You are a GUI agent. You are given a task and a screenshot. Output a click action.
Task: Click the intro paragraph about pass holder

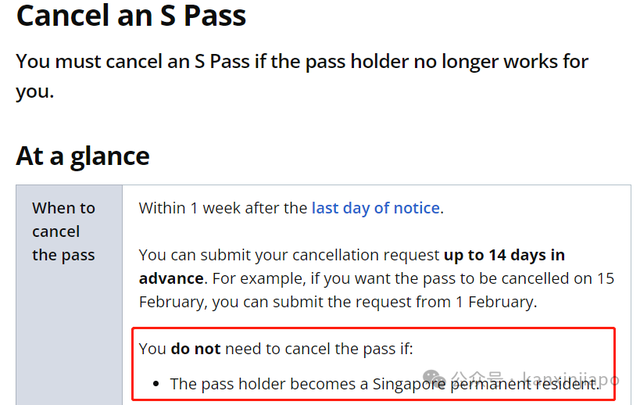tap(302, 76)
